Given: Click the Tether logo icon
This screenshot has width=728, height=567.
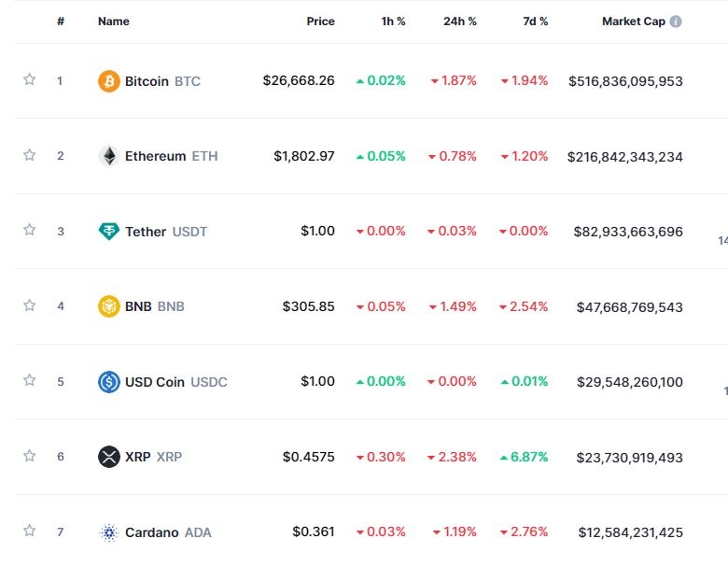Looking at the screenshot, I should [x=109, y=231].
